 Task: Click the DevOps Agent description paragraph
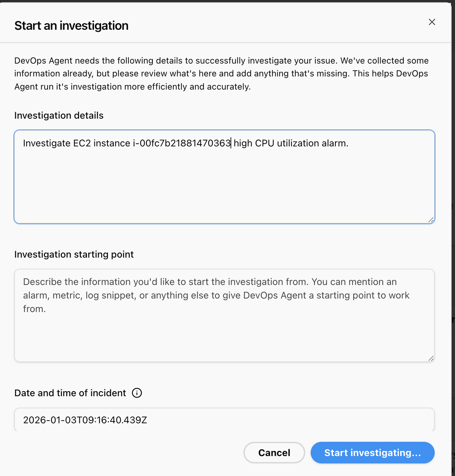(221, 74)
